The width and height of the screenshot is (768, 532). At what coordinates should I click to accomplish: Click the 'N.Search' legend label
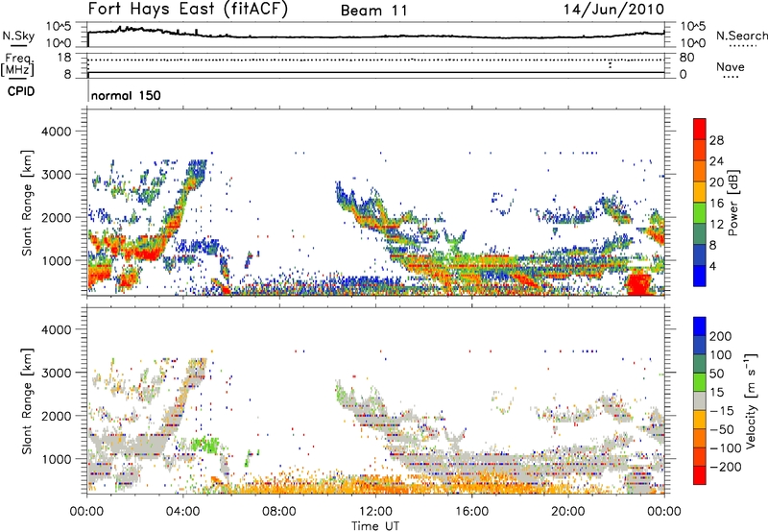tap(742, 36)
